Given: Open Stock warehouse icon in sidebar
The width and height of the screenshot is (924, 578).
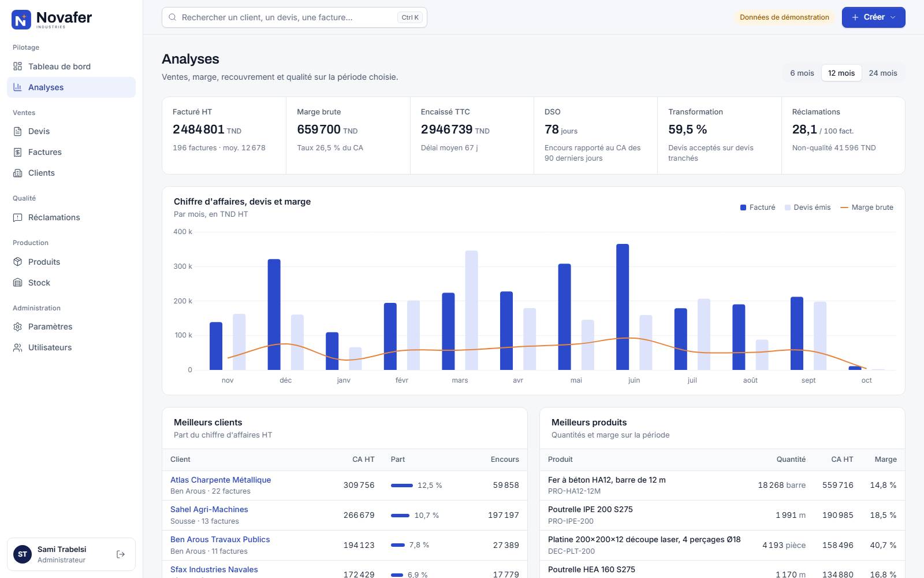Looking at the screenshot, I should coord(18,283).
